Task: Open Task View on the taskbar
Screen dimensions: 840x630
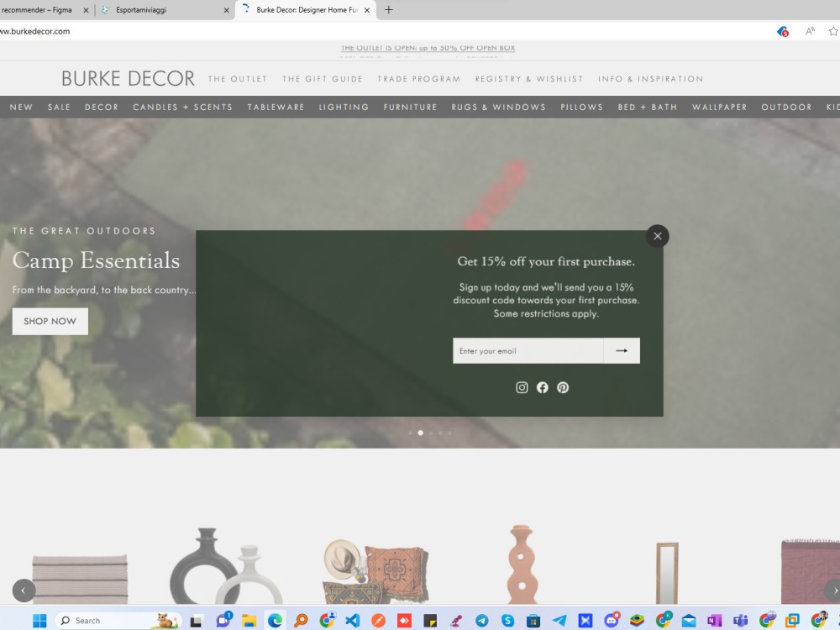Action: click(x=196, y=621)
